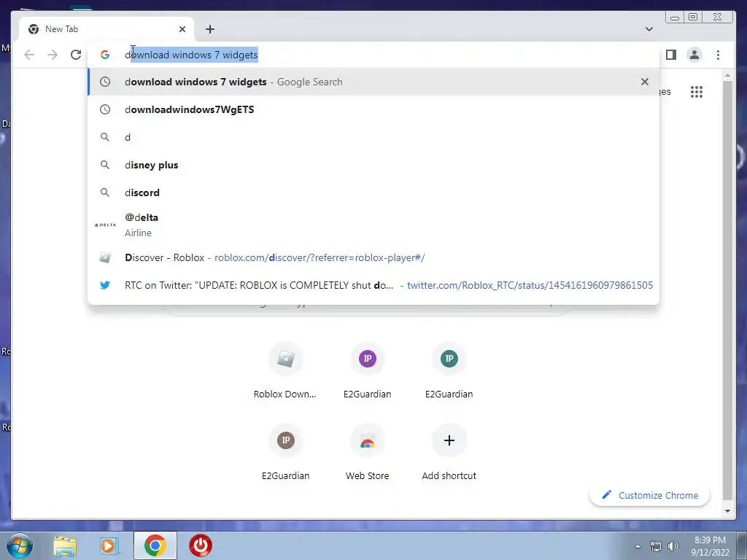Image resolution: width=747 pixels, height=560 pixels.
Task: Expand the tab search chevron
Action: point(649,29)
